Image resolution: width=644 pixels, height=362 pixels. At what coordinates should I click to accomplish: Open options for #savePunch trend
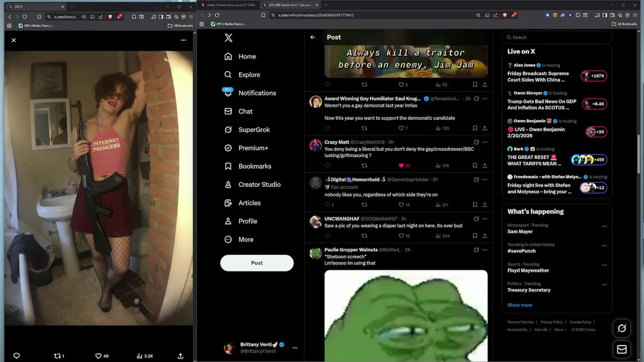coord(604,246)
